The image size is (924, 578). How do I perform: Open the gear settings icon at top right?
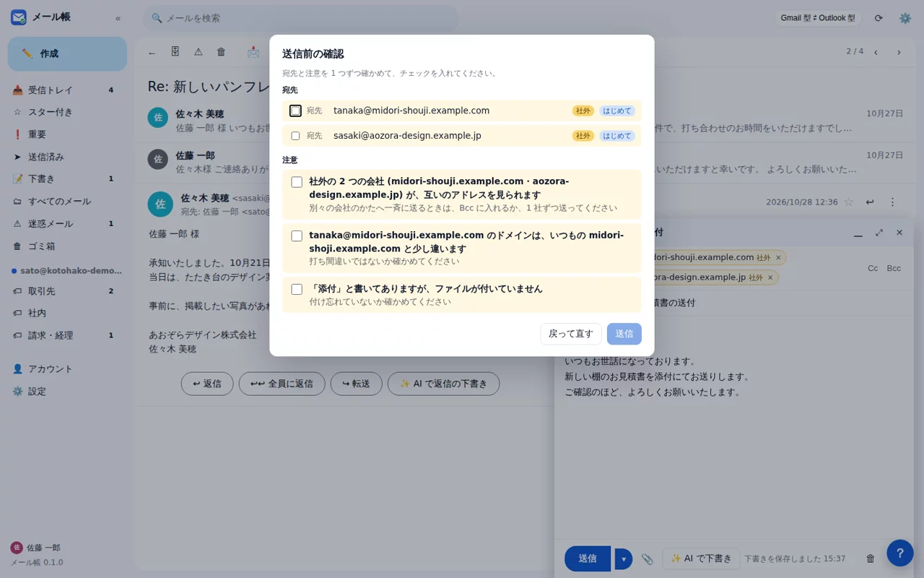tap(905, 18)
